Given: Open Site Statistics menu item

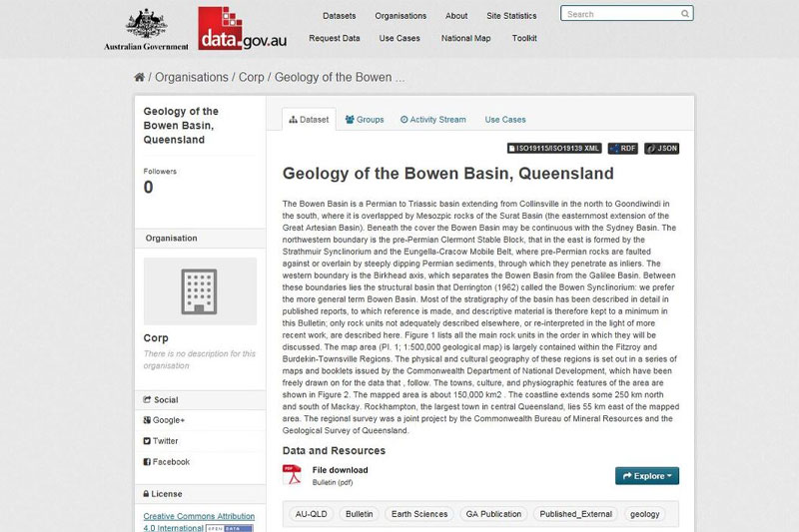Looking at the screenshot, I should [511, 16].
